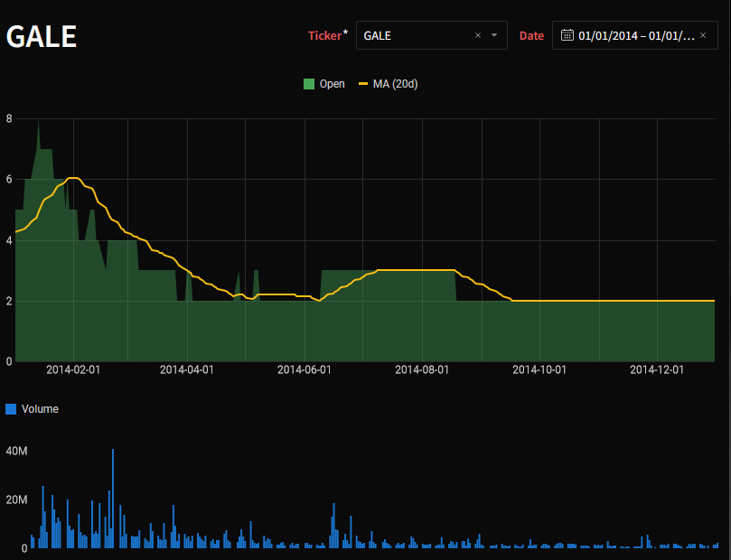Click the 2014-02-01 x-axis label

73,369
